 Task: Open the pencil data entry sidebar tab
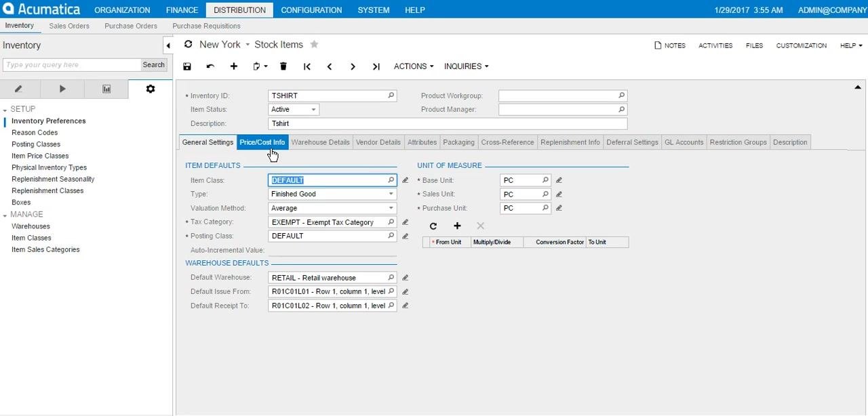(18, 89)
